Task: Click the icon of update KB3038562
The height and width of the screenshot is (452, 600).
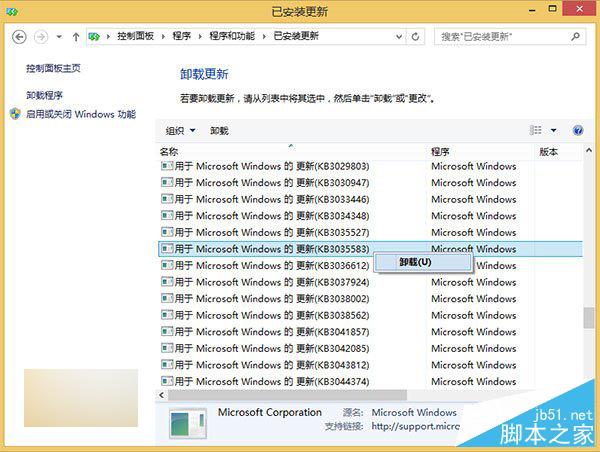Action: [x=167, y=315]
